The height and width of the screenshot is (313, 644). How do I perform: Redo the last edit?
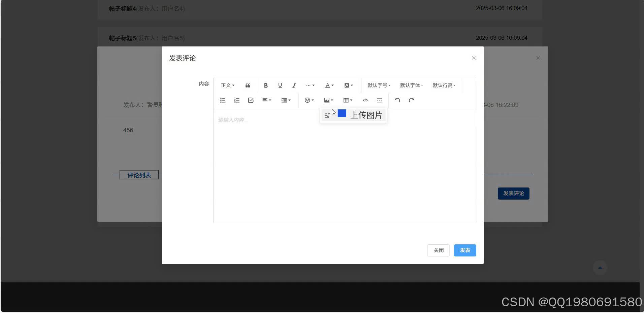point(411,100)
